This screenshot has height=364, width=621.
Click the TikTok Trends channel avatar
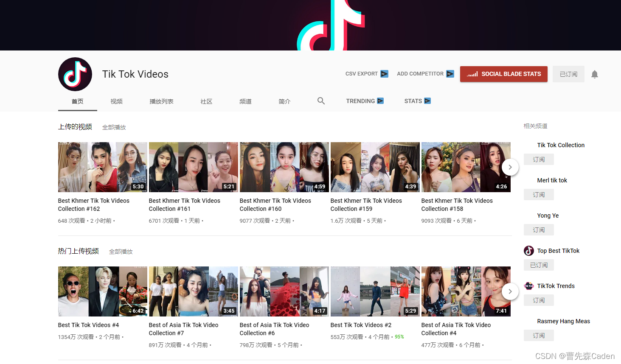click(529, 286)
